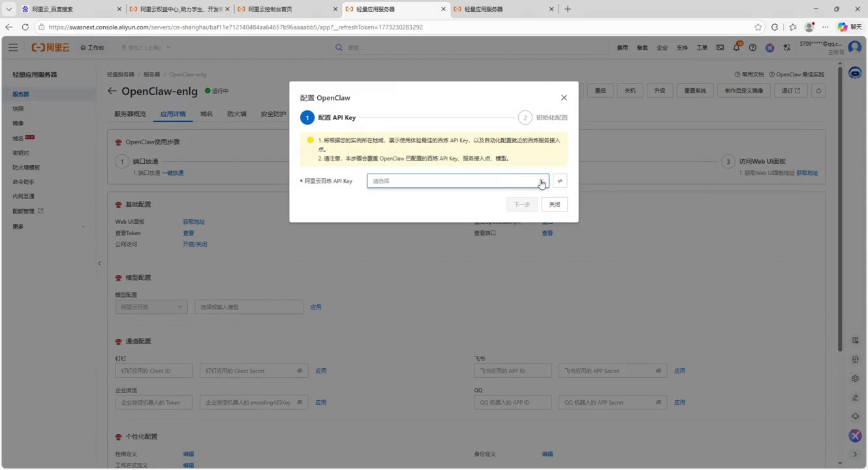
Task: Open the help question-mark icon
Action: point(752,48)
